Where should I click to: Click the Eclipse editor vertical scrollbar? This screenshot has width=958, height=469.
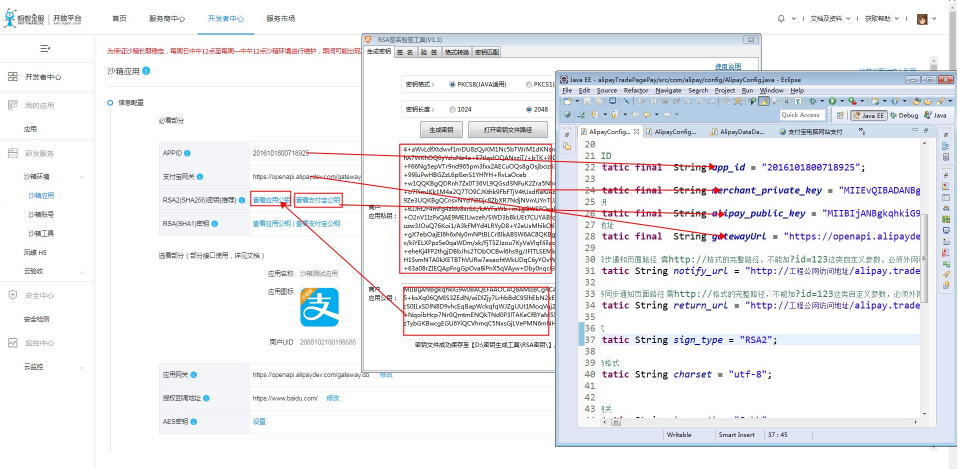[925, 256]
